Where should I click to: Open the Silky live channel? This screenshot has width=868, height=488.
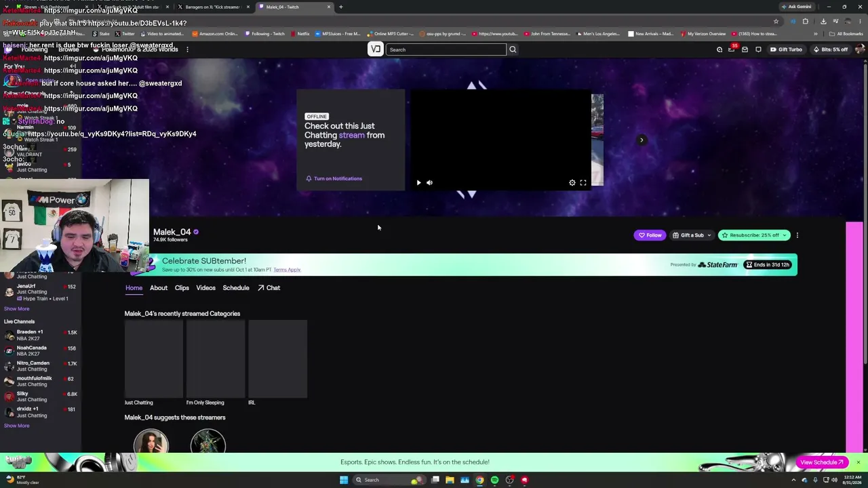(x=41, y=396)
